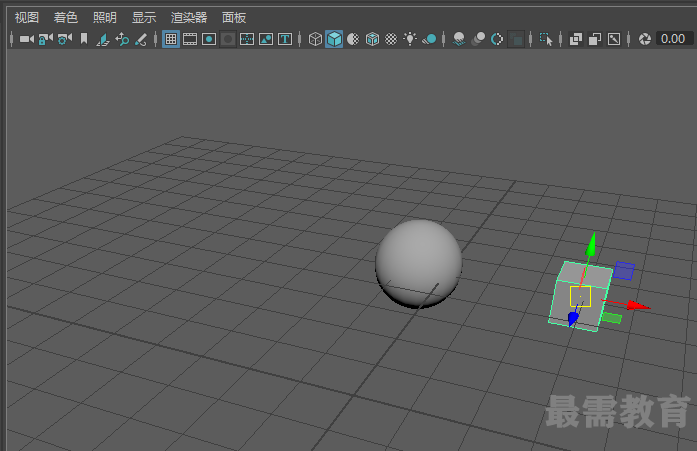Toggle the Resolution Gate icon
This screenshot has height=451, width=697.
pyautogui.click(x=209, y=39)
